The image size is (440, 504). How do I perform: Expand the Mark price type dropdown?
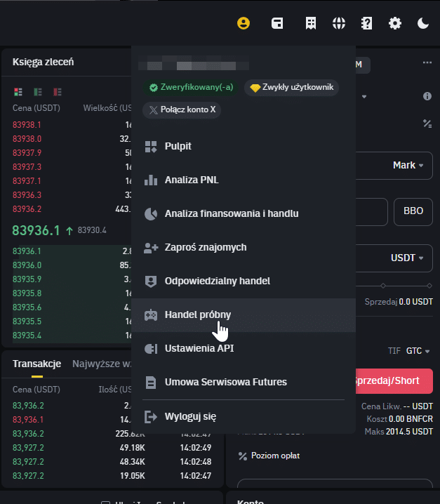pos(408,166)
